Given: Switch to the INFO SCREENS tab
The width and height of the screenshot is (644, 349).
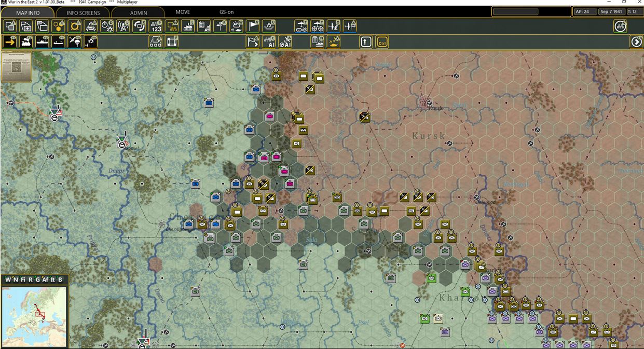Looking at the screenshot, I should [83, 12].
